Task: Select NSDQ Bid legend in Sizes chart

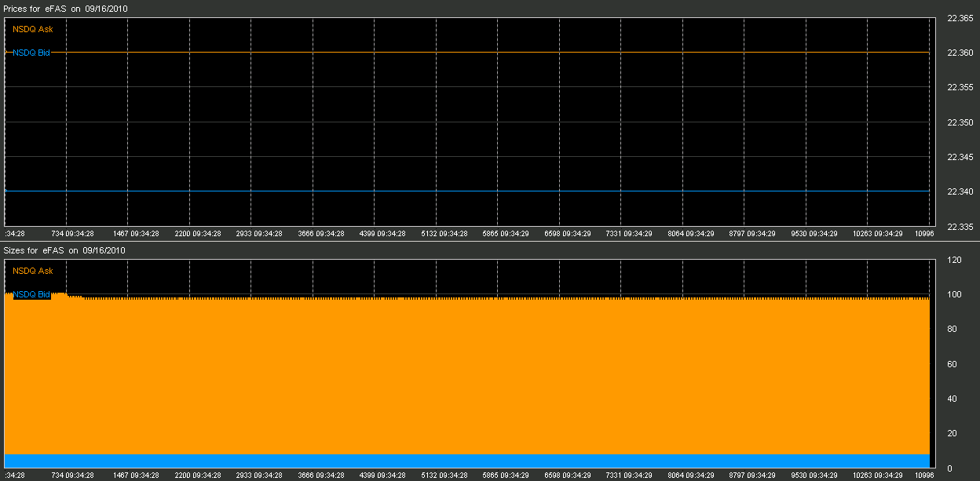Action: tap(31, 294)
